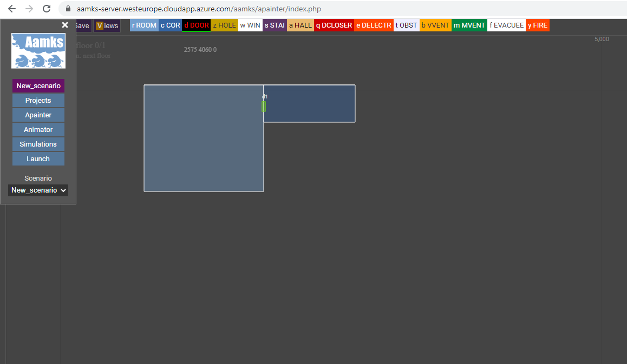The image size is (627, 364).
Task: Select the WIN window tool
Action: point(250,25)
